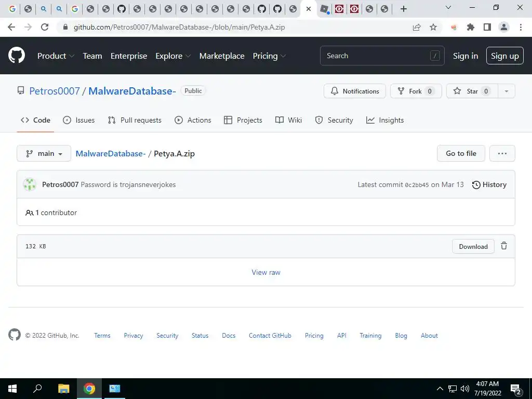This screenshot has height=399, width=532.
Task: Open Status in the footer
Action: pos(200,335)
